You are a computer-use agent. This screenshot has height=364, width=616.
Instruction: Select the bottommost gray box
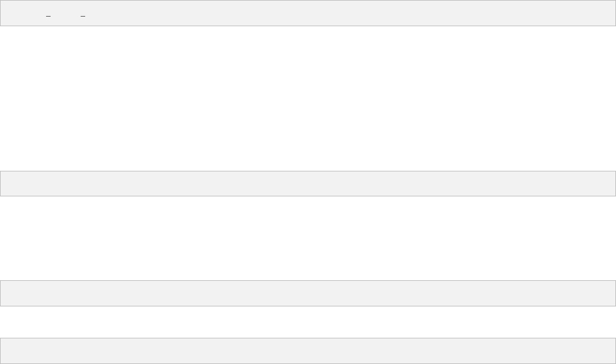(308, 351)
